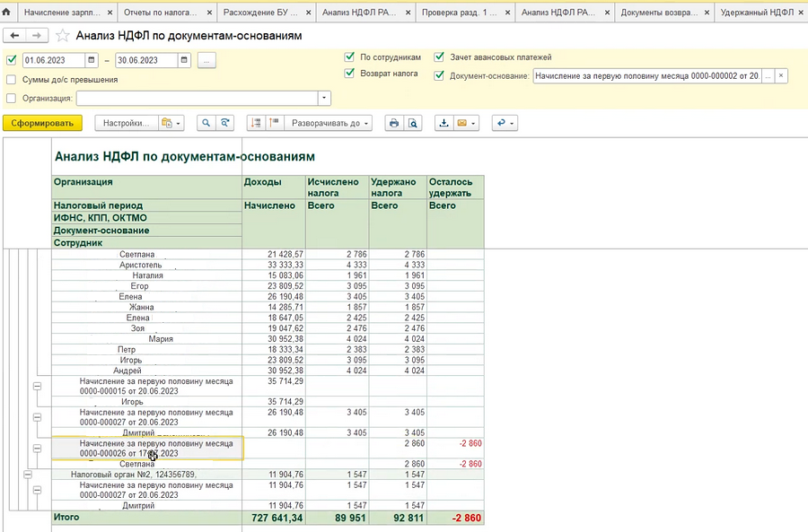808x532 pixels.
Task: Click the end date field 30.06.2023
Action: [x=146, y=60]
